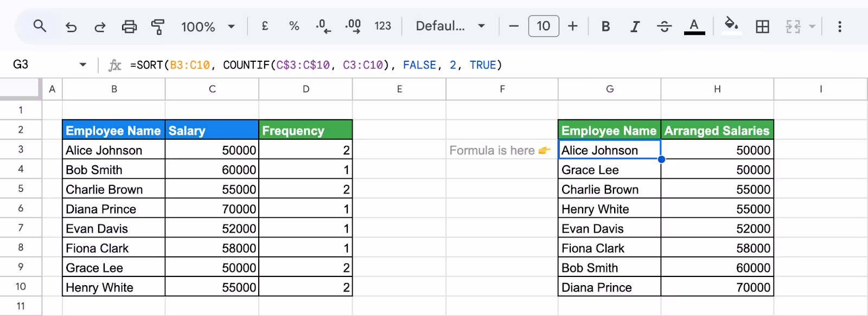Click the salary cell 70000 in column C
Image resolution: width=868 pixels, height=316 pixels.
212,209
